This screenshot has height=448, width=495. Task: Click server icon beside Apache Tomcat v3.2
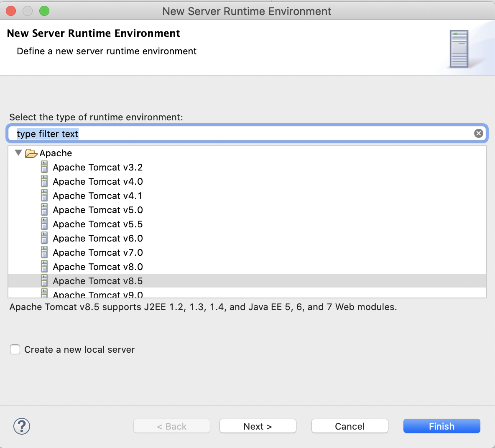pyautogui.click(x=44, y=167)
